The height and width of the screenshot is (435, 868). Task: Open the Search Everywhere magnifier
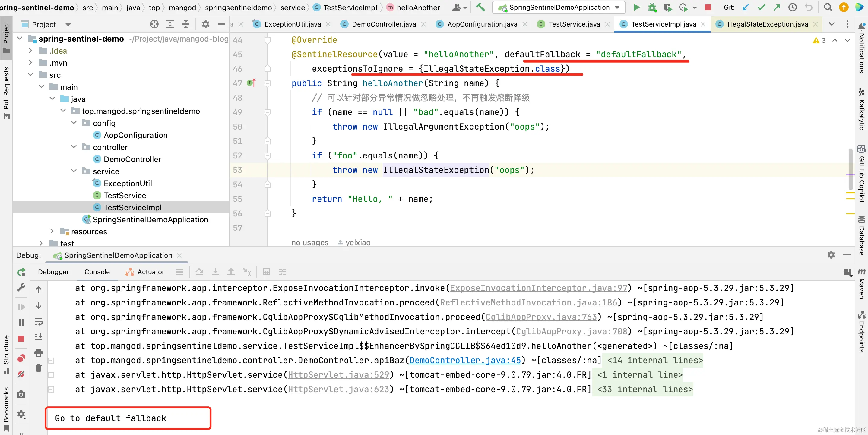(x=828, y=8)
